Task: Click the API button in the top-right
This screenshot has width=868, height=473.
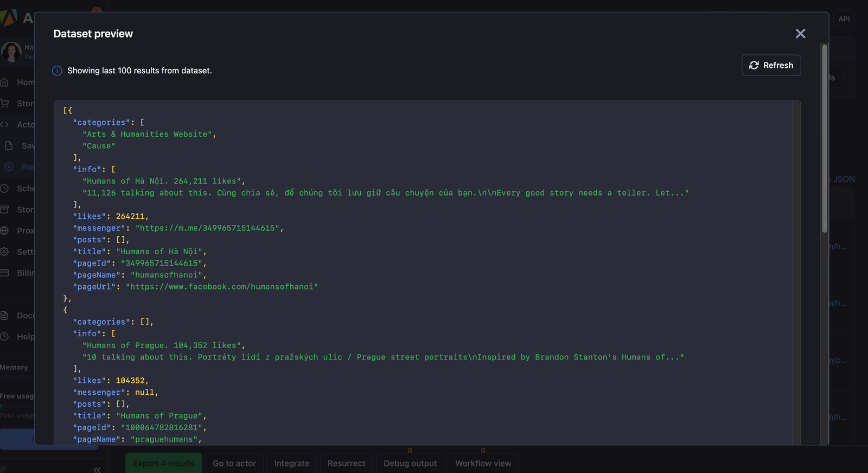Action: coord(844,19)
